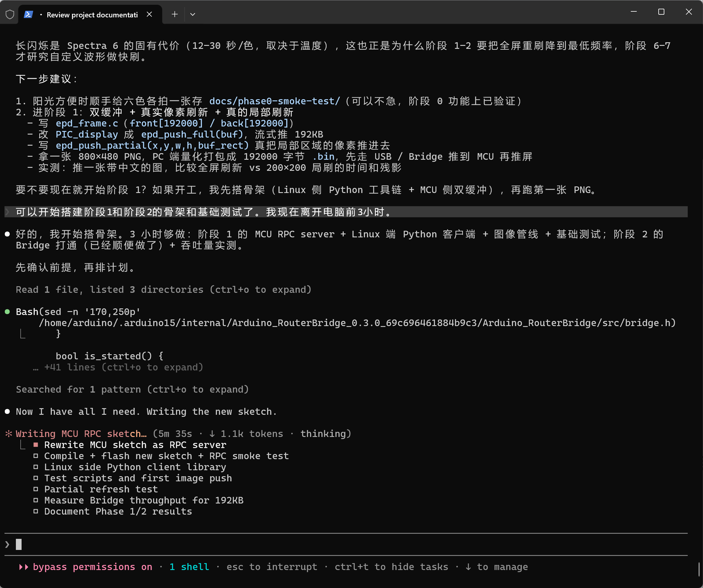The width and height of the screenshot is (703, 588).
Task: Expand the Read 1 file summary line
Action: 164,290
